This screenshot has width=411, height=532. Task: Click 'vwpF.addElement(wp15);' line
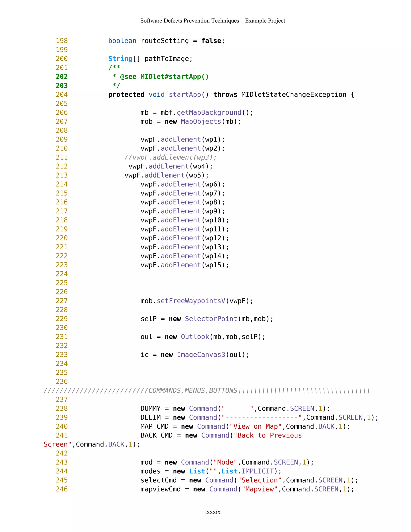185,265
